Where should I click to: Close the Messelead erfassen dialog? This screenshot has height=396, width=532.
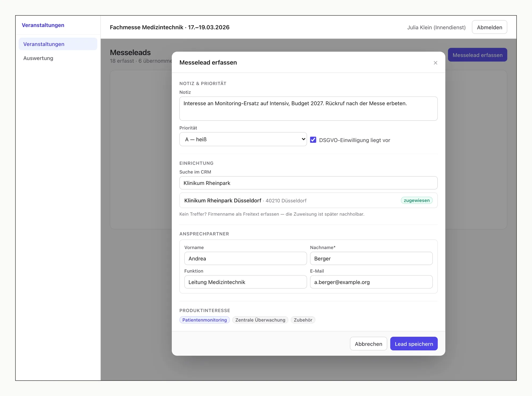pyautogui.click(x=435, y=63)
